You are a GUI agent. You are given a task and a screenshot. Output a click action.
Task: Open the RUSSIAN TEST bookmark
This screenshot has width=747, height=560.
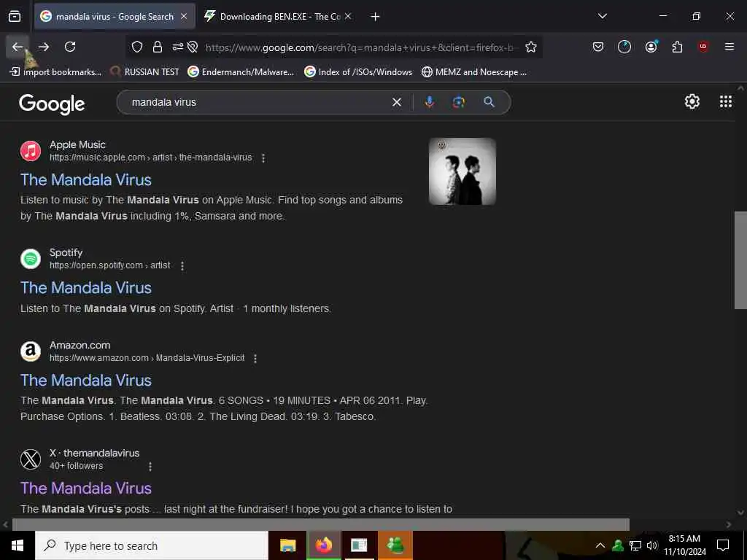[x=144, y=72]
